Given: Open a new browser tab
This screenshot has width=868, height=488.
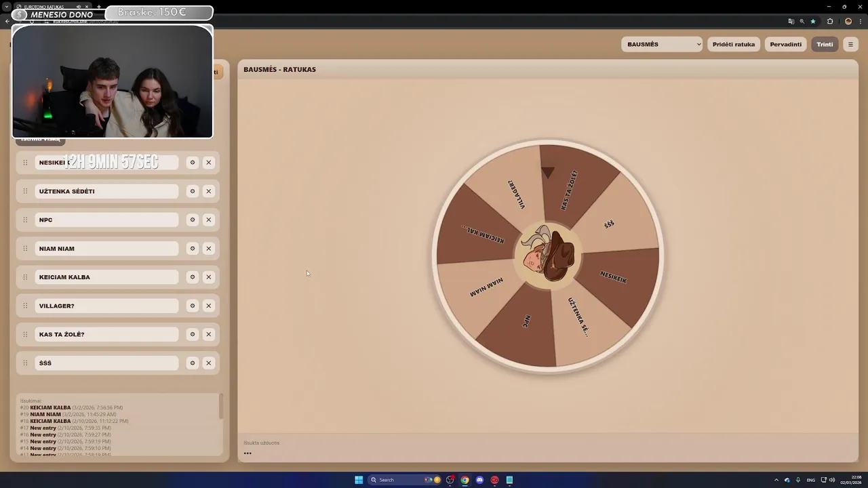Looking at the screenshot, I should (99, 7).
